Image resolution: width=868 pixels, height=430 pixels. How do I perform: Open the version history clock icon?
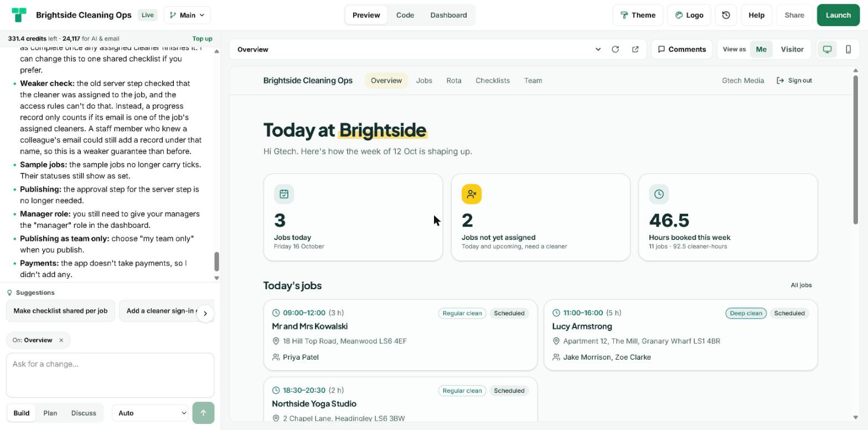click(726, 15)
